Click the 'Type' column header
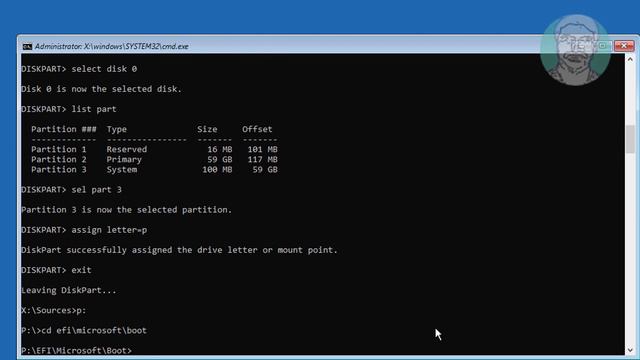Screen dimensions: 640x360 pyautogui.click(x=117, y=129)
